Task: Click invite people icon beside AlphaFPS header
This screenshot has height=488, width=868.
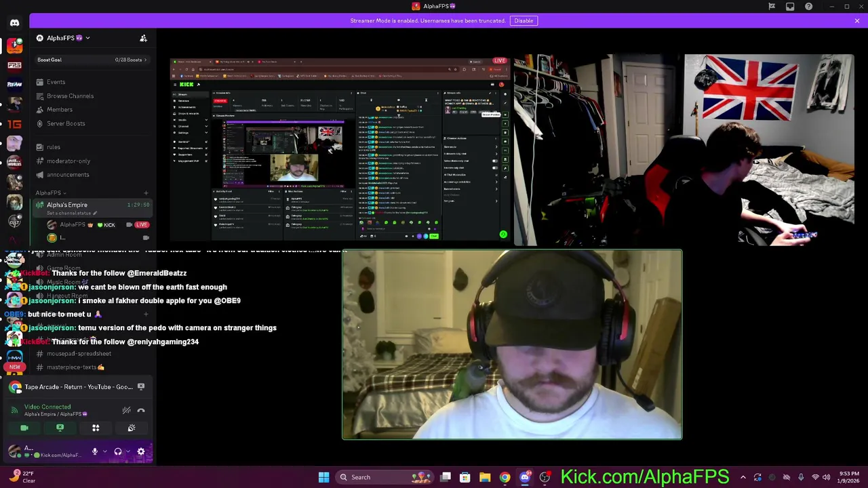Action: pos(143,39)
